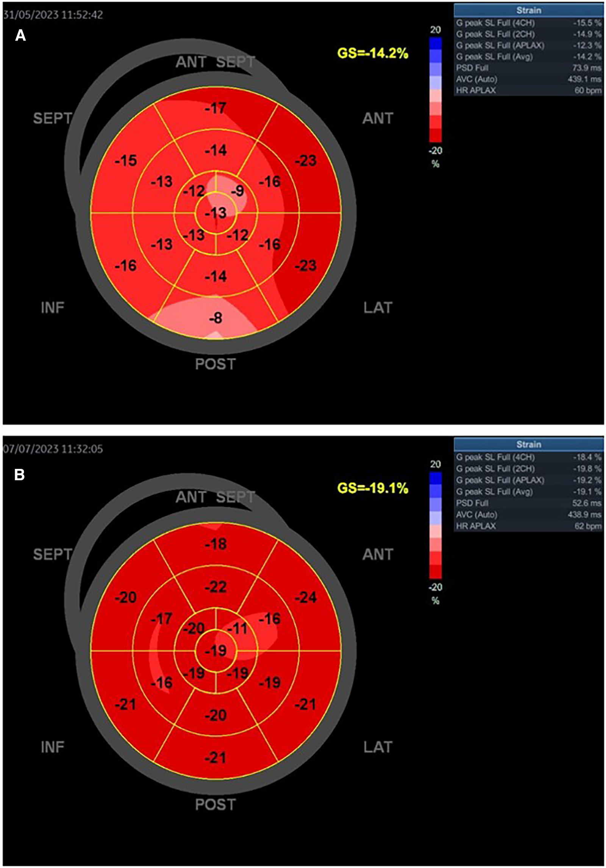The width and height of the screenshot is (606, 868).
Task: Click the Strain table header in panel A
Action: click(528, 10)
